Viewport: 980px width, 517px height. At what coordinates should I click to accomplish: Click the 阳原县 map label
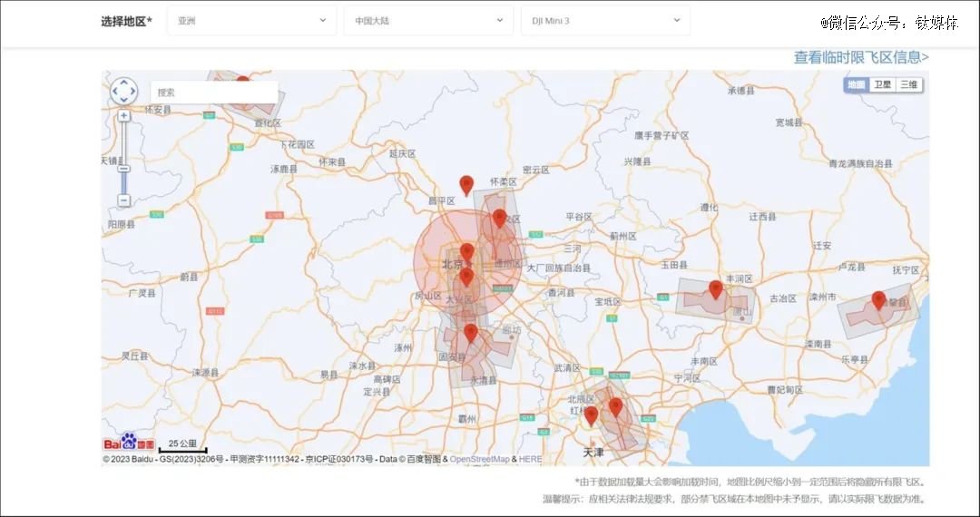[x=122, y=224]
